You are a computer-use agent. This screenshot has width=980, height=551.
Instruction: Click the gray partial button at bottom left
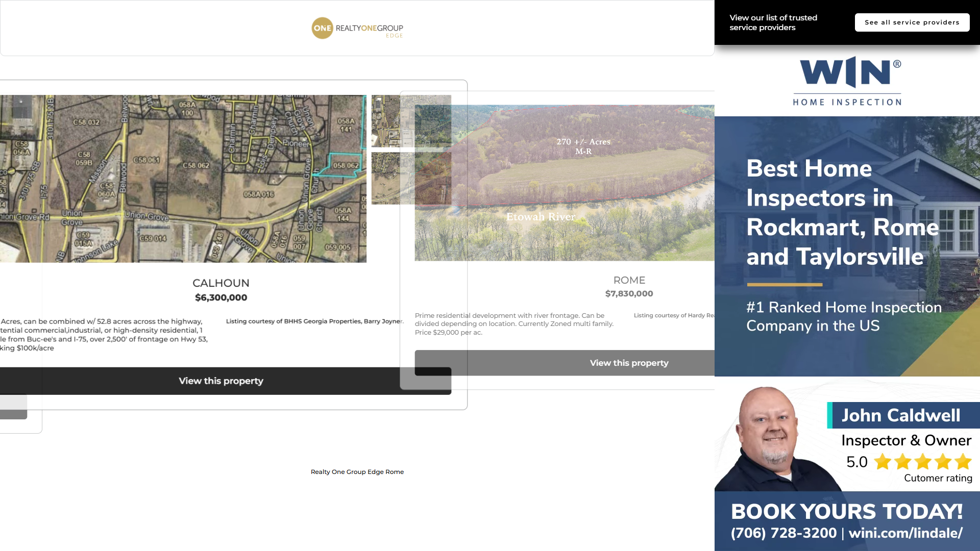(x=13, y=407)
